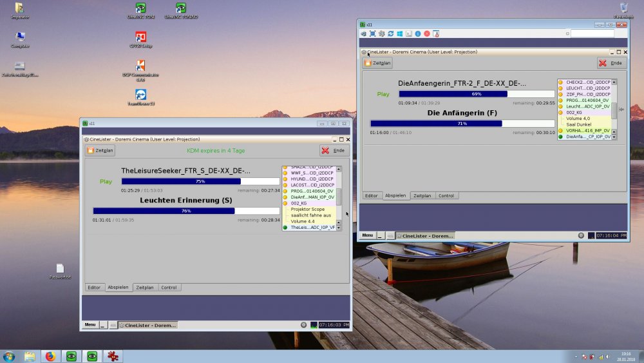The image size is (644, 363).
Task: Send Windows key via VNC toolbar icon
Action: [x=399, y=34]
